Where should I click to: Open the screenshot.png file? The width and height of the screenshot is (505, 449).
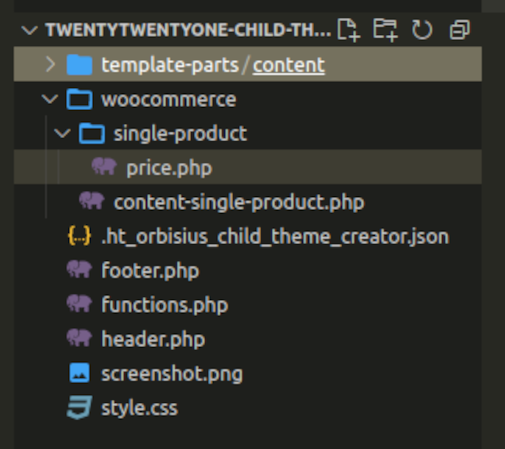(172, 374)
